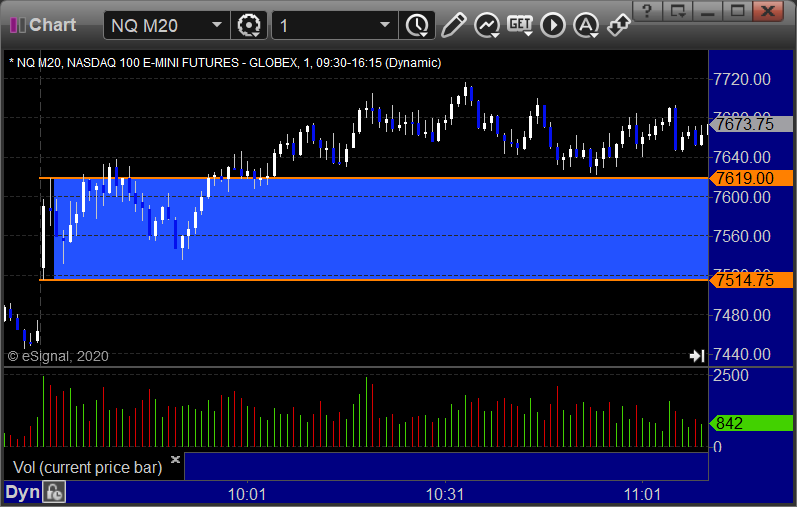The width and height of the screenshot is (797, 507).
Task: Click the 7619.00 orange price label
Action: (x=751, y=178)
